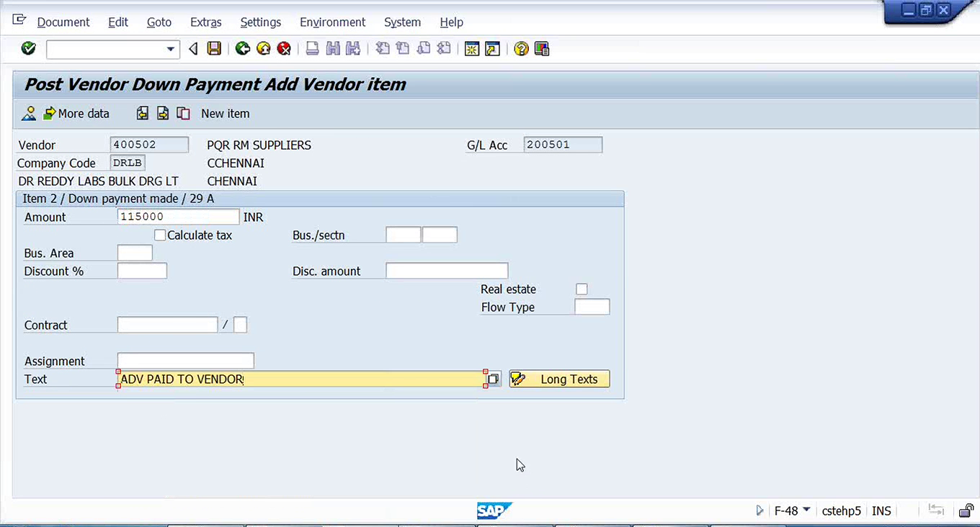Click the green Back arrow icon
The height and width of the screenshot is (527, 980).
(243, 49)
